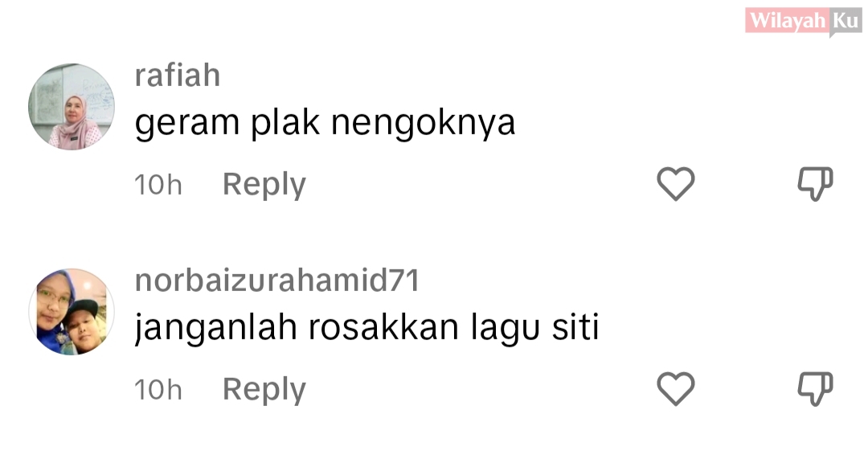868x451 pixels.
Task: Reply to norbaizurahamid71's comment
Action: (264, 390)
